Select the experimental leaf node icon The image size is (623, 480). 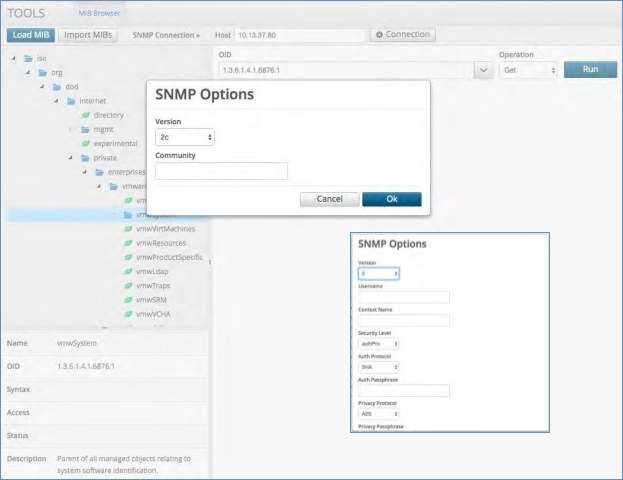pyautogui.click(x=85, y=143)
